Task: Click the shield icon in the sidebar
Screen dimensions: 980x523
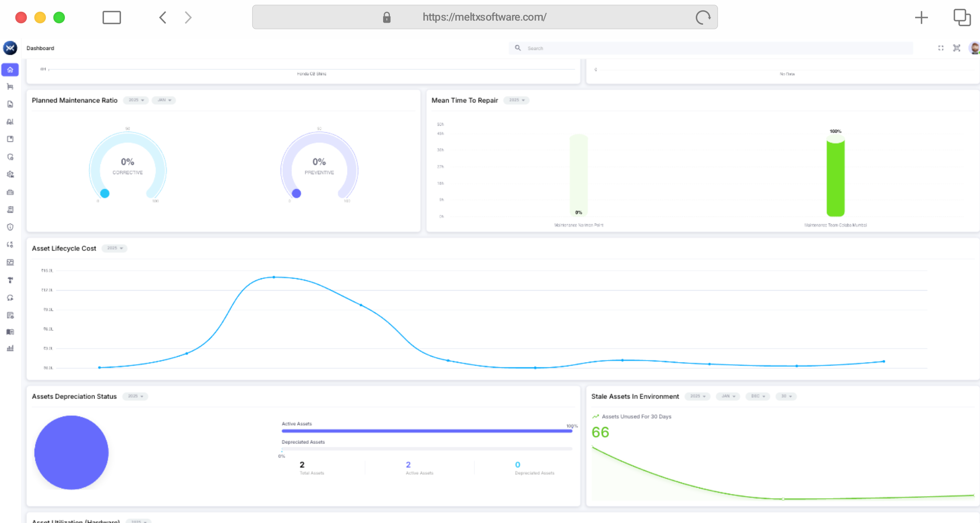Action: click(x=10, y=227)
